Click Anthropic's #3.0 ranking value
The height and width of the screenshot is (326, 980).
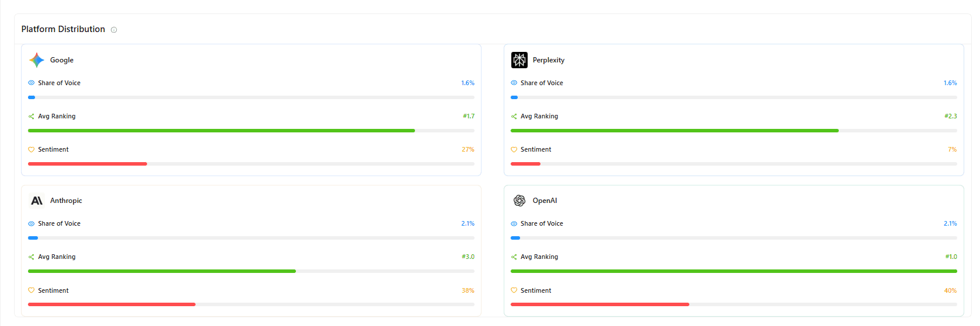click(468, 257)
